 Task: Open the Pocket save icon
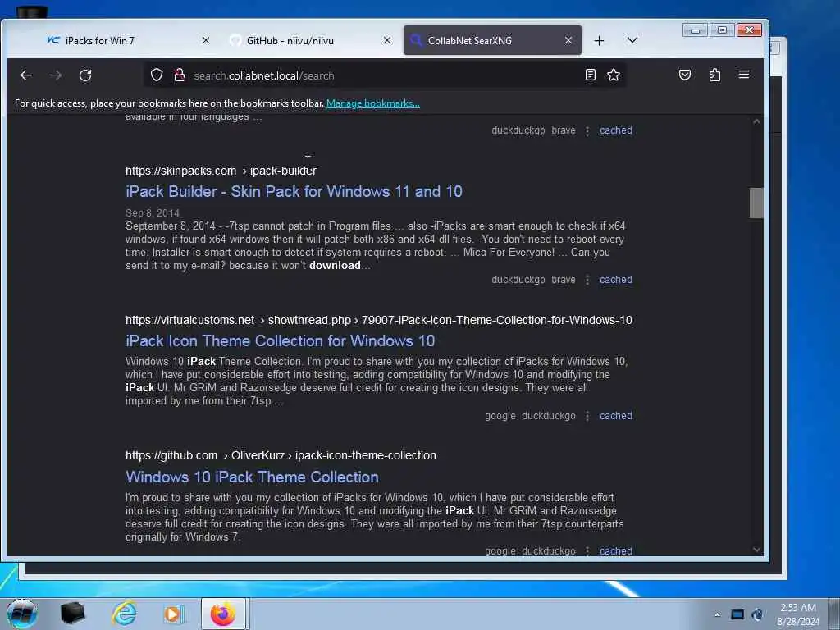(685, 75)
